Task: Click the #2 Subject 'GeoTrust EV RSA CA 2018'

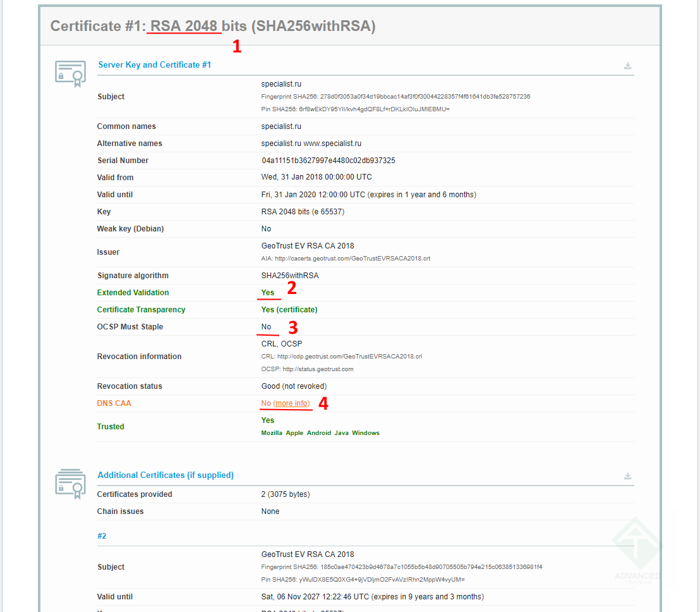Action: [x=308, y=554]
